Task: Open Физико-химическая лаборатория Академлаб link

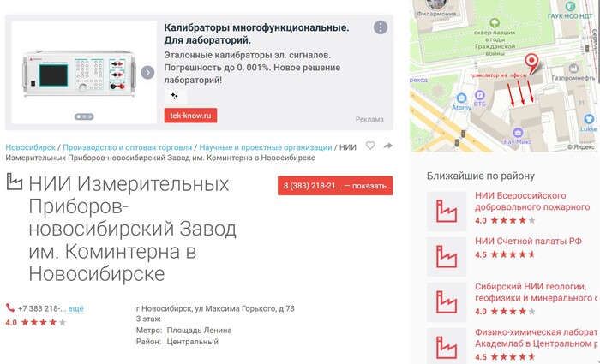Action: pos(536,337)
